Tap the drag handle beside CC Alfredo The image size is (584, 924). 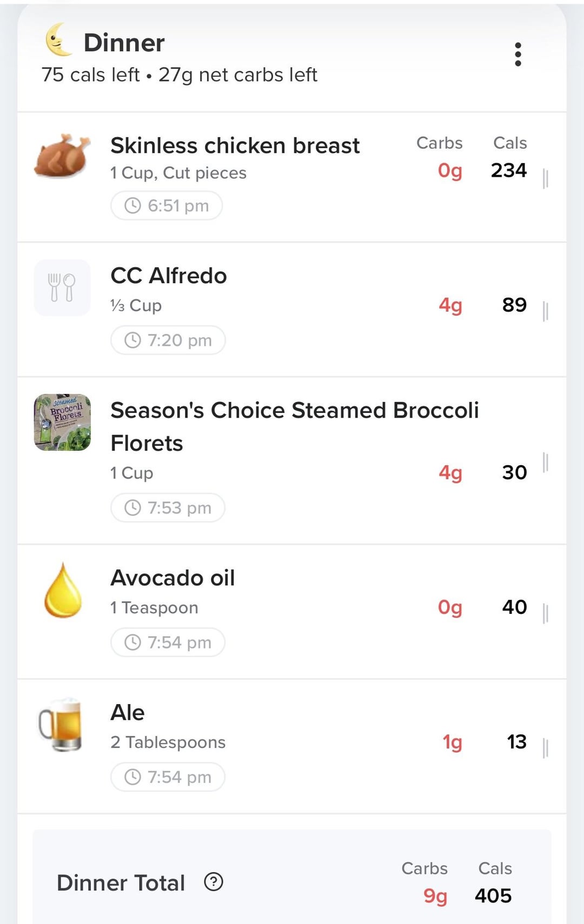point(545,312)
